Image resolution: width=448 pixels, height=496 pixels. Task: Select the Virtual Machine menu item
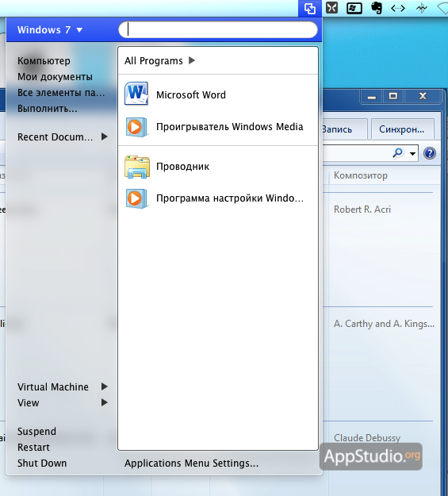click(x=63, y=386)
